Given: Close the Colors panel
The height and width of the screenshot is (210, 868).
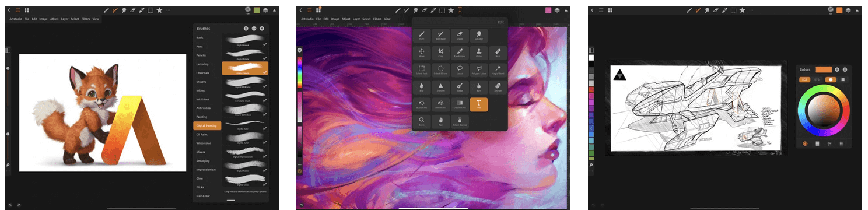Looking at the screenshot, I should tap(845, 69).
